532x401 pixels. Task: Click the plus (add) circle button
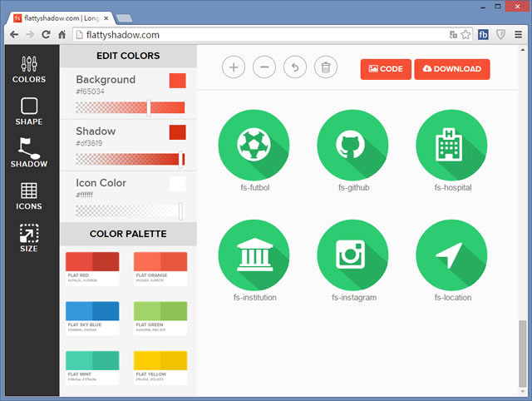(234, 67)
